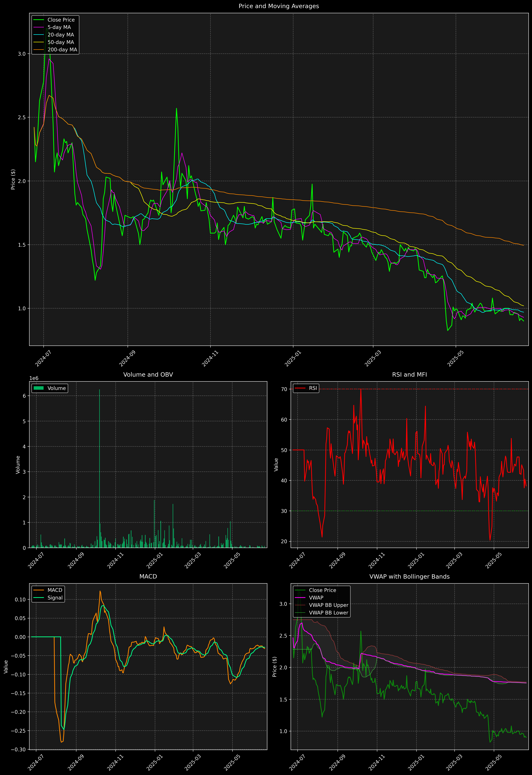The image size is (532, 775).
Task: Click the 'Price and Moving Averages' chart title
Action: click(279, 6)
